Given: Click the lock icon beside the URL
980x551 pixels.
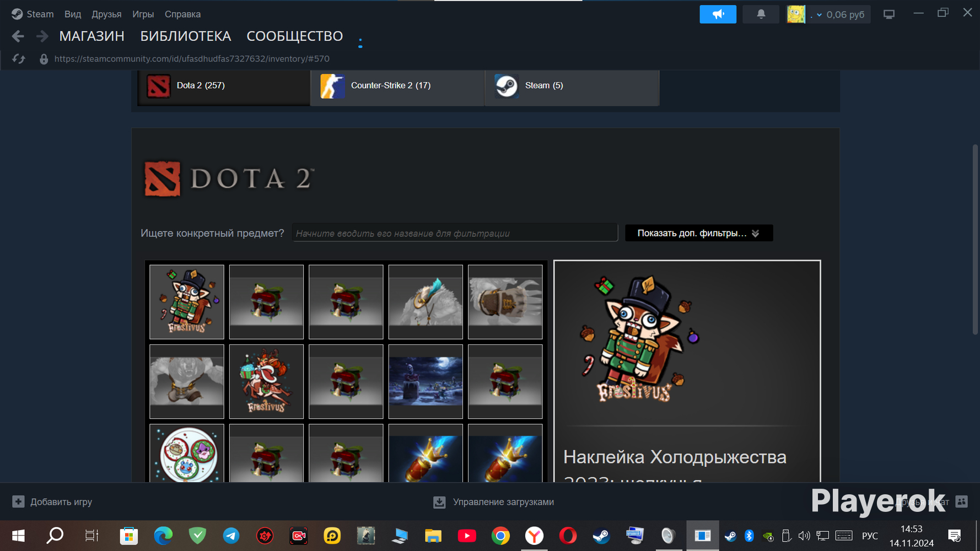Looking at the screenshot, I should (x=44, y=59).
